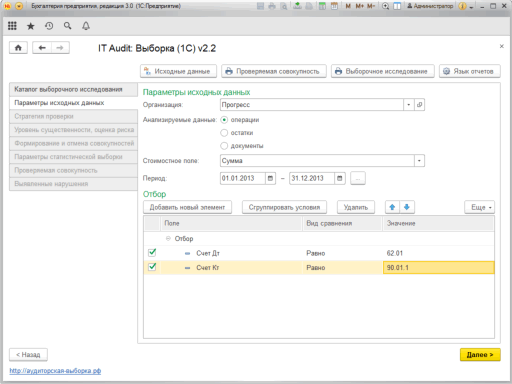Print the Проверяемая совокупность report

coord(274,71)
